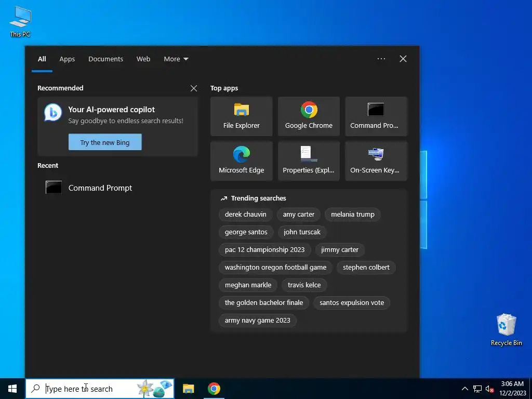The height and width of the screenshot is (399, 532).
Task: Open Command Prompt tile in Top apps
Action: click(376, 116)
